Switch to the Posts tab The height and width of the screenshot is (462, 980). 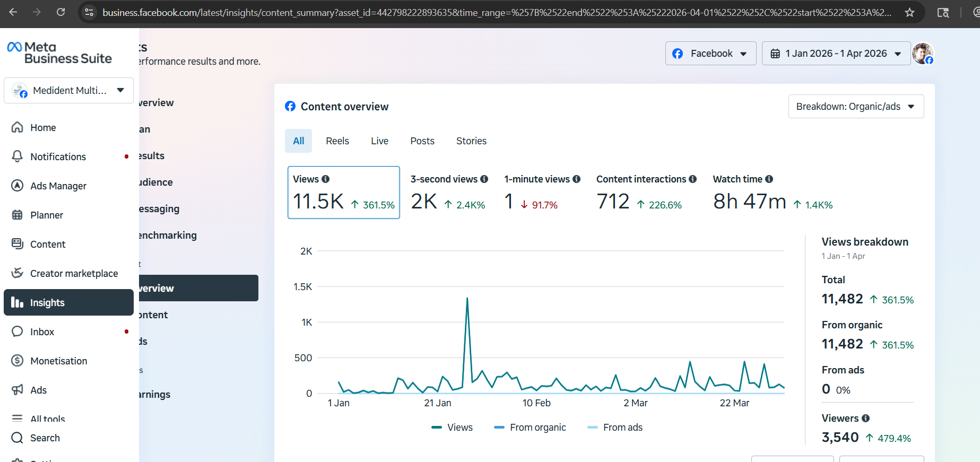coord(422,141)
